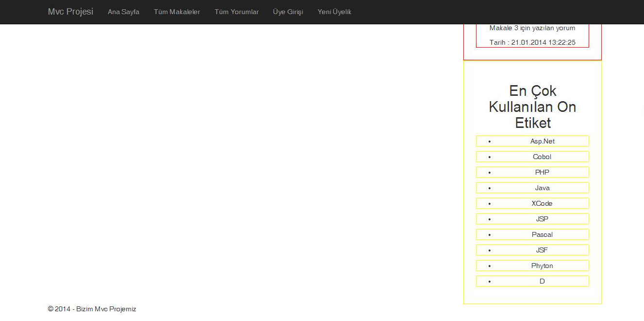Click the XCode tag entry
644x321 pixels.
point(542,203)
